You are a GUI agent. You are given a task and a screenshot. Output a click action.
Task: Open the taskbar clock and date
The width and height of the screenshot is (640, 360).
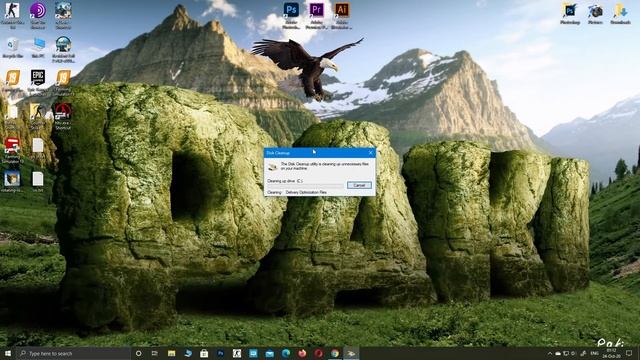[611, 353]
